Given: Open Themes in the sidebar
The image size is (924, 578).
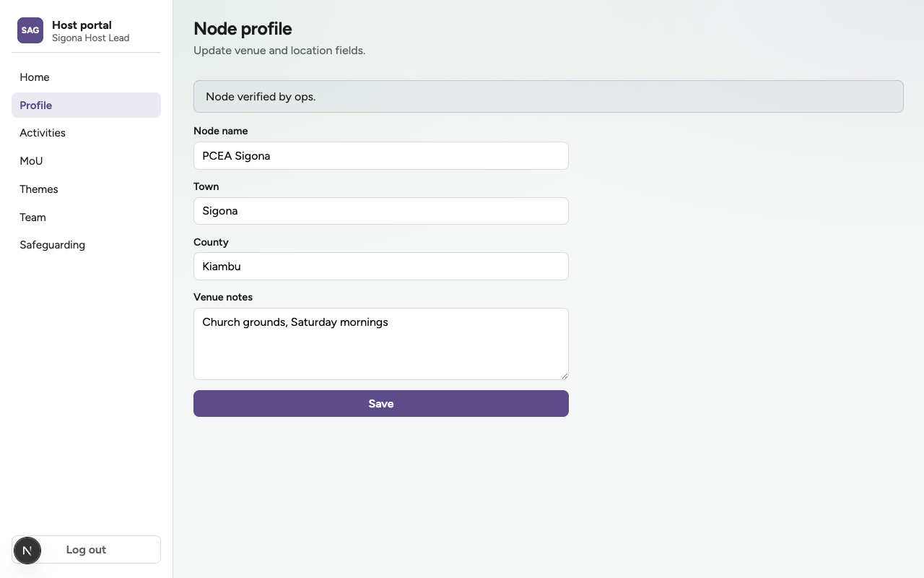Looking at the screenshot, I should (86, 189).
